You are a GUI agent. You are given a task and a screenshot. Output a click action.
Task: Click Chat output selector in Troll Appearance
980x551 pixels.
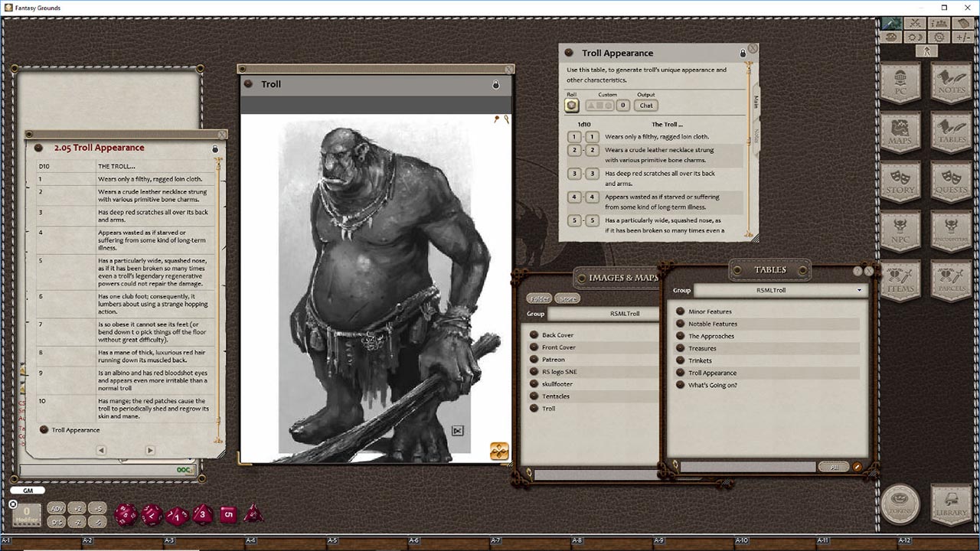[x=646, y=106]
